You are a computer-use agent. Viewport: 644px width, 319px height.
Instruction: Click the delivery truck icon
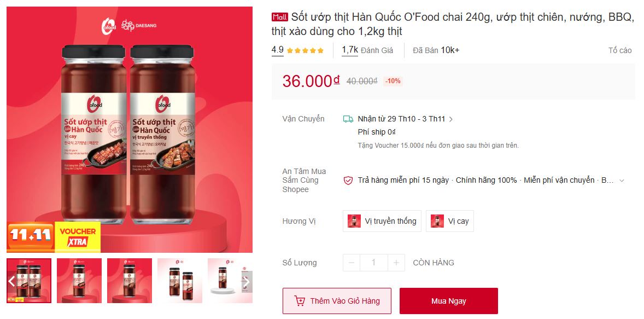pyautogui.click(x=348, y=119)
